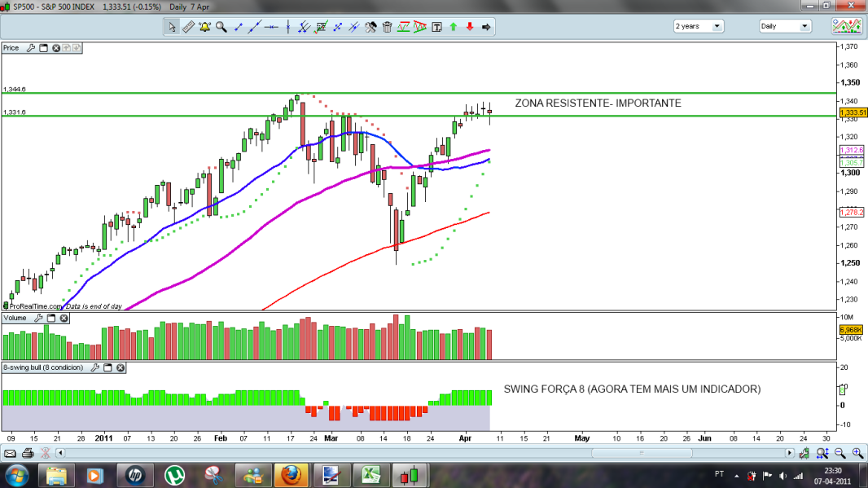Image resolution: width=868 pixels, height=488 pixels.
Task: Open uTorrent from the taskbar
Action: (x=174, y=476)
